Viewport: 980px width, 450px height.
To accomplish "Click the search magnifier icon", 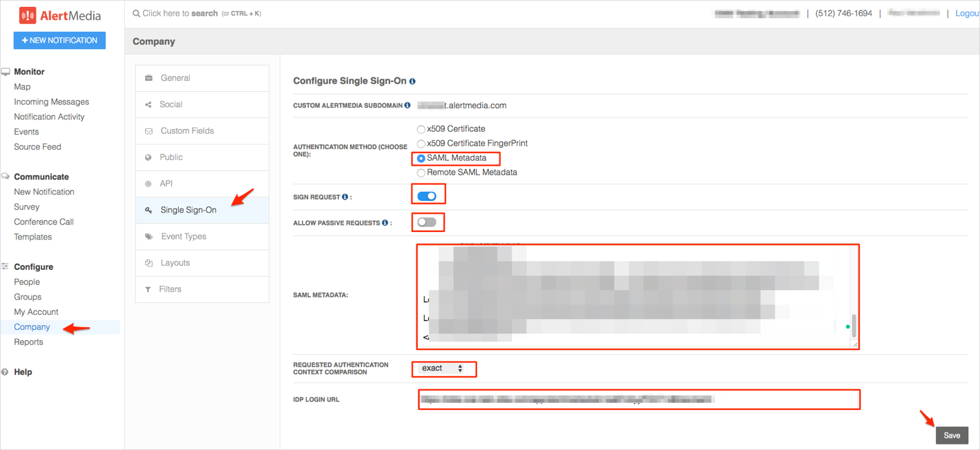I will click(136, 14).
